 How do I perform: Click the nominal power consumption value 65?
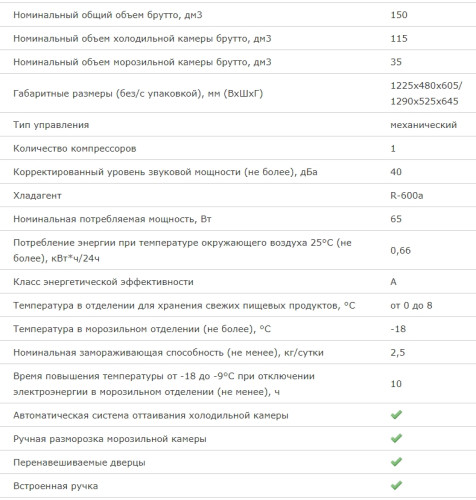tap(396, 219)
